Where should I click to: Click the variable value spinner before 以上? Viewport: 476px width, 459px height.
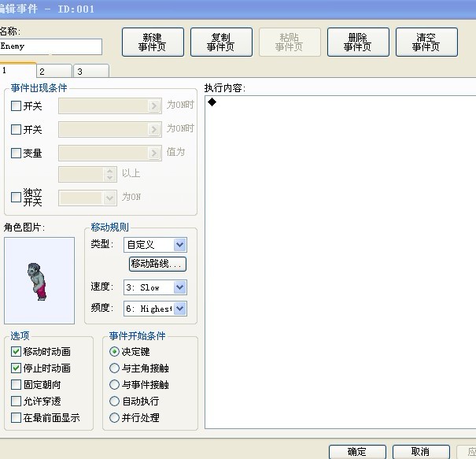(87, 174)
